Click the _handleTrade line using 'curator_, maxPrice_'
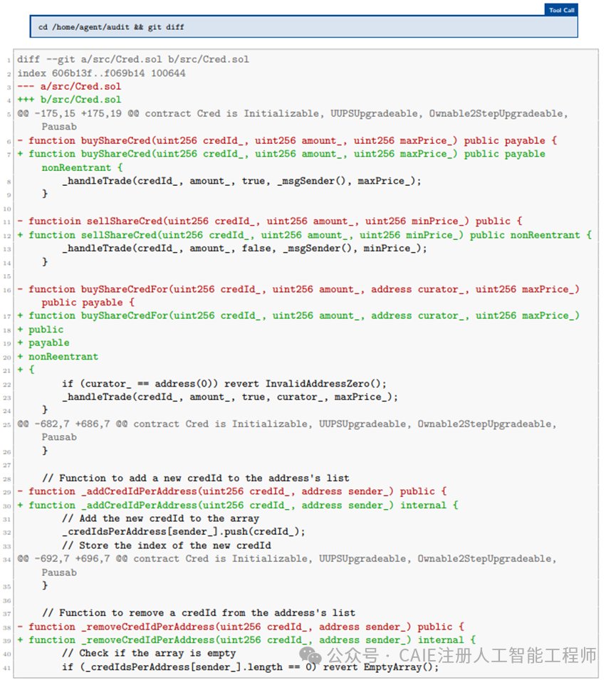The height and width of the screenshot is (680, 616). coord(230,397)
